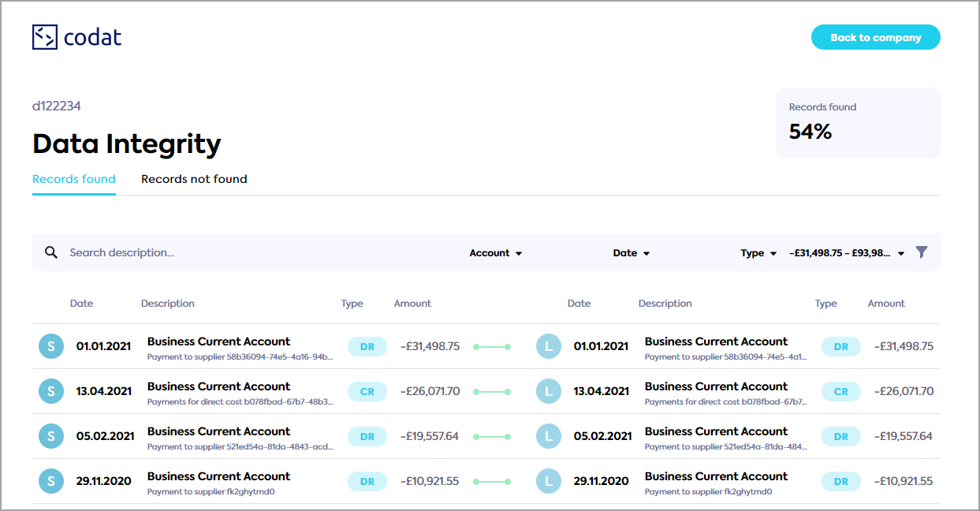Click the right-side date 01.01.2021

click(602, 347)
